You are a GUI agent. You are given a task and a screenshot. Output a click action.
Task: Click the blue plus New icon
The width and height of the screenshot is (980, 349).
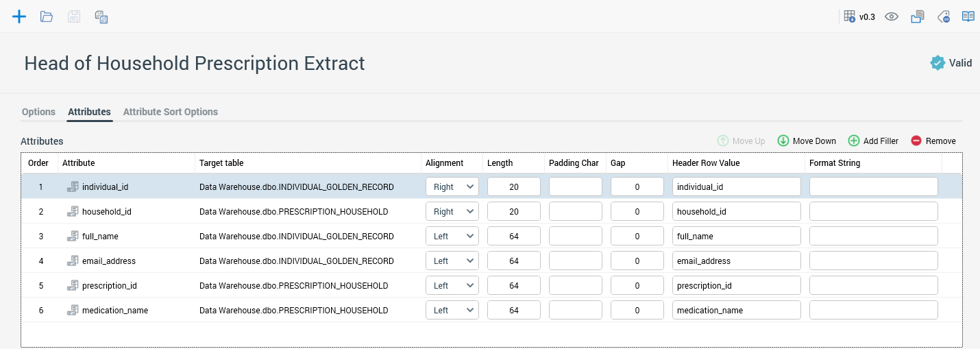(19, 16)
